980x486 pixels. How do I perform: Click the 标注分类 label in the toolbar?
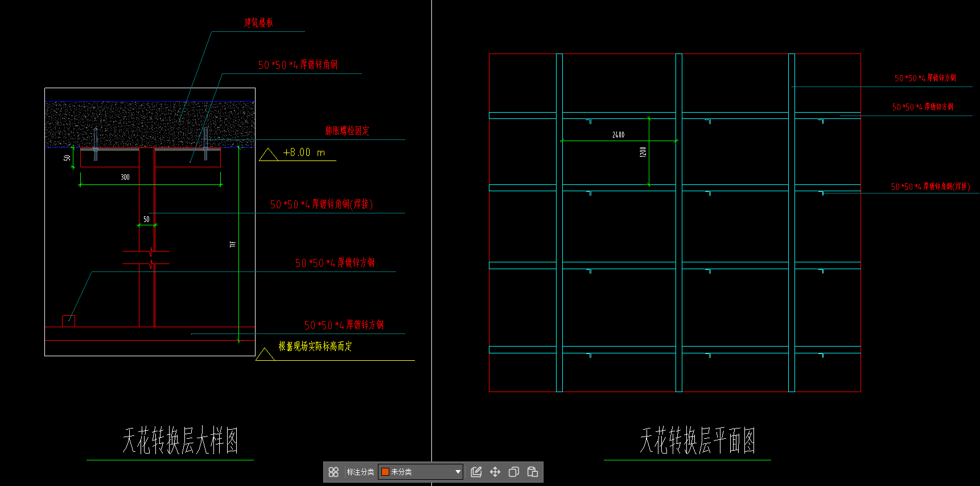pos(360,472)
